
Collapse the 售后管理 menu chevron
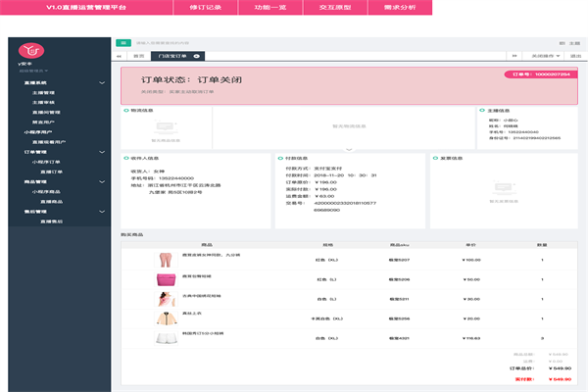coord(102,212)
